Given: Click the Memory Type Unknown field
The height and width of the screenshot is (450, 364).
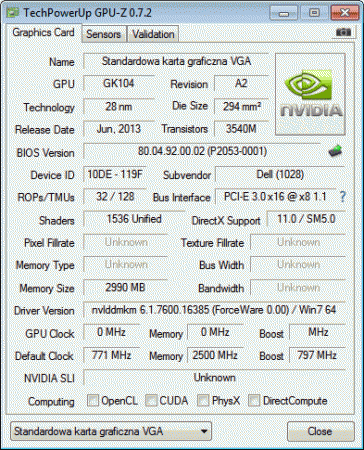Looking at the screenshot, I should (x=126, y=265).
